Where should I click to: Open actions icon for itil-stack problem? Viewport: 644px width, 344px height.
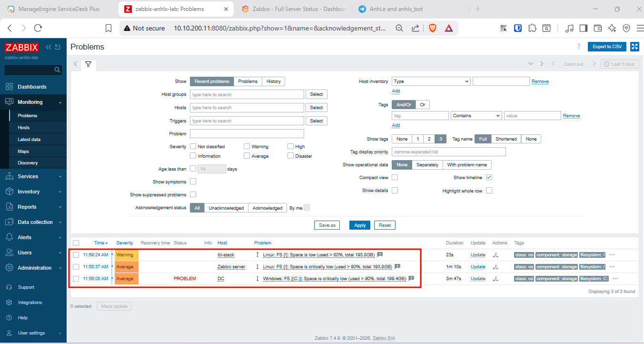point(495,255)
